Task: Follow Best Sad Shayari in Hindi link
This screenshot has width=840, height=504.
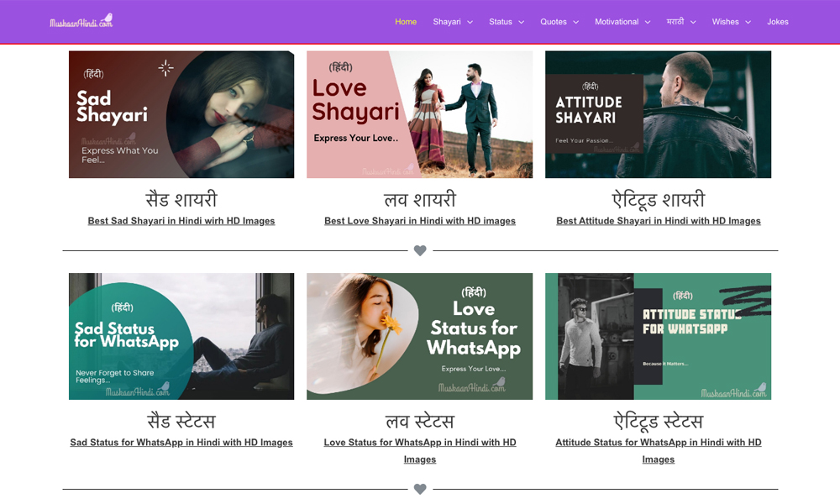Action: 181,221
